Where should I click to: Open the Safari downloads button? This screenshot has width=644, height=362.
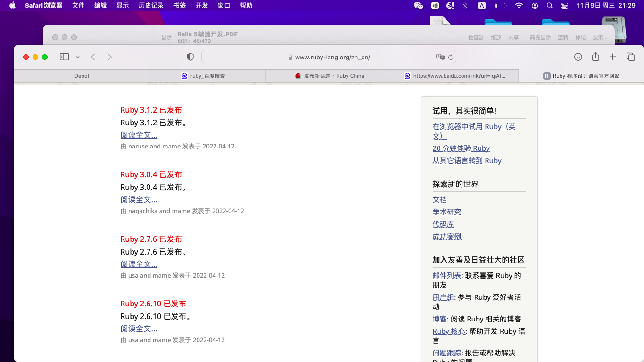(x=578, y=57)
